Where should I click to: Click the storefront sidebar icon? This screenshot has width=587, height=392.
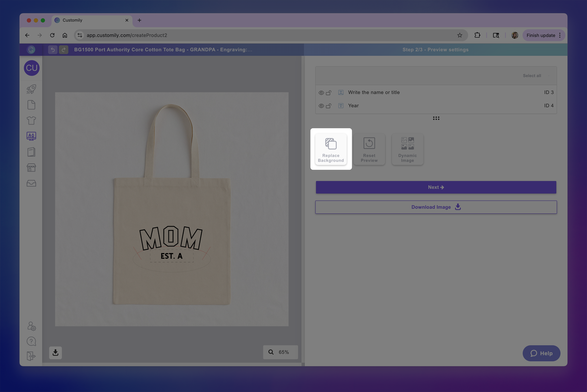(x=31, y=168)
